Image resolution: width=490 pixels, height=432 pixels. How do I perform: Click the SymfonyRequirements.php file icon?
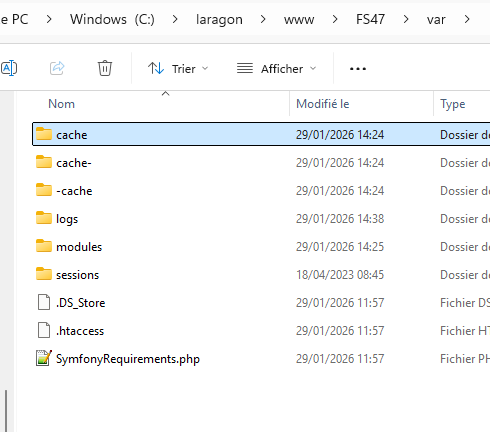click(x=44, y=358)
